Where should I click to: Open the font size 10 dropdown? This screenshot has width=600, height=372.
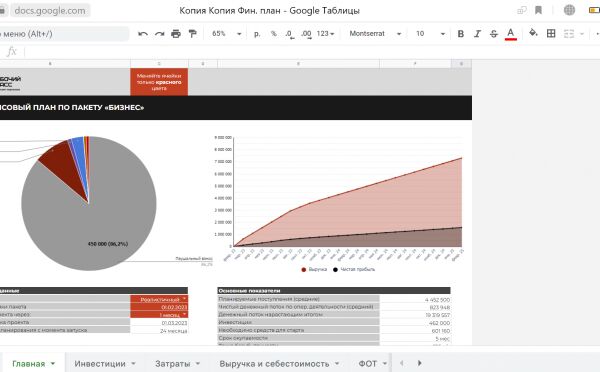point(430,34)
